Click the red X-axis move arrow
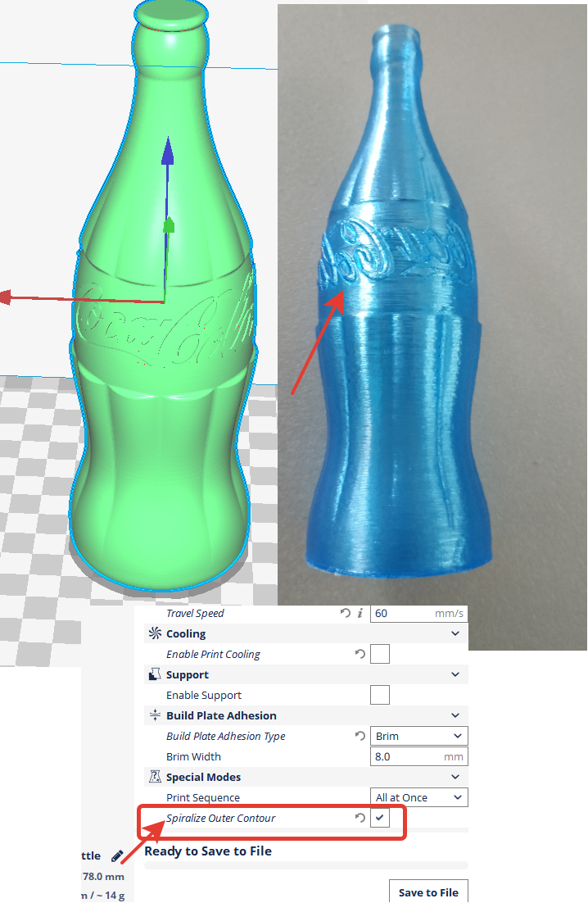 5,297
